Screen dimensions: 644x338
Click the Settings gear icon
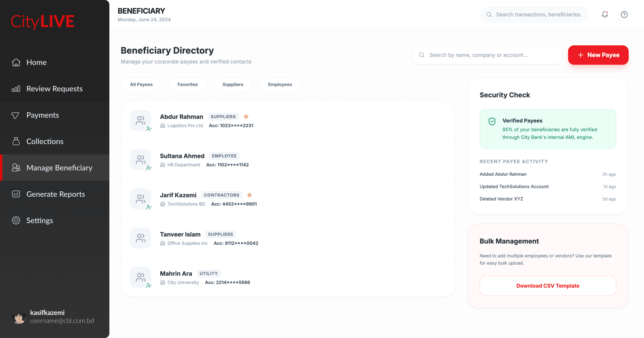(16, 220)
